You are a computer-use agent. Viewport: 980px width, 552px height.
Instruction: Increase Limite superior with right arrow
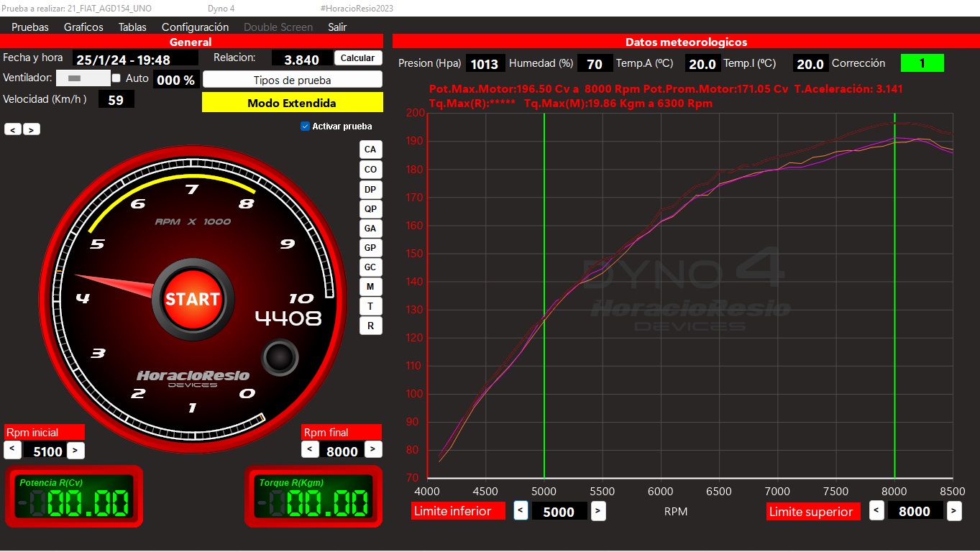(953, 511)
